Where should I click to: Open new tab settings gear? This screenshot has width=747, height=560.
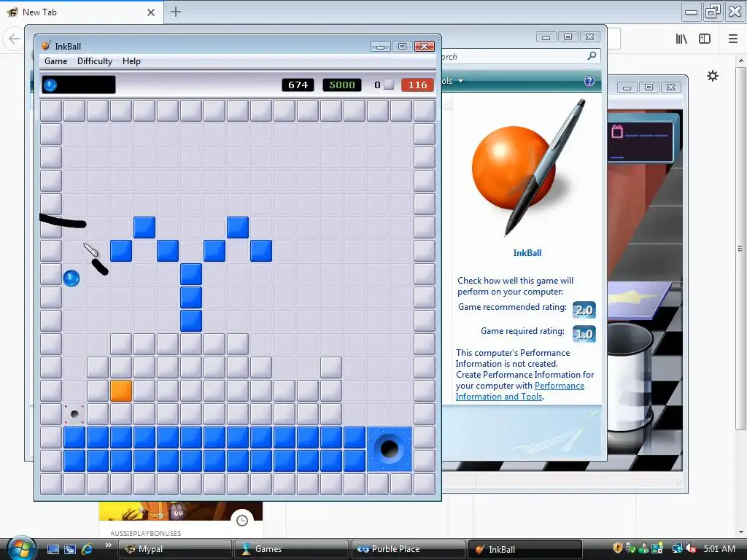tap(713, 76)
